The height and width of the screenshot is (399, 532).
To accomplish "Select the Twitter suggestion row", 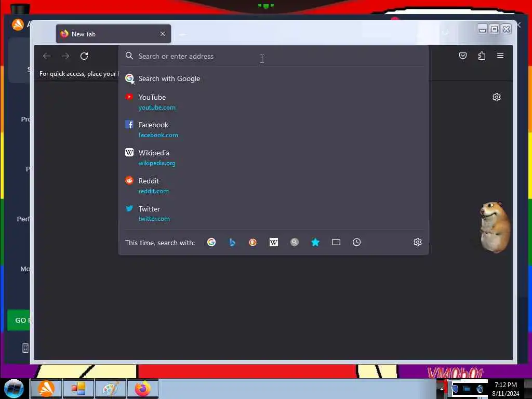I will pyautogui.click(x=273, y=214).
